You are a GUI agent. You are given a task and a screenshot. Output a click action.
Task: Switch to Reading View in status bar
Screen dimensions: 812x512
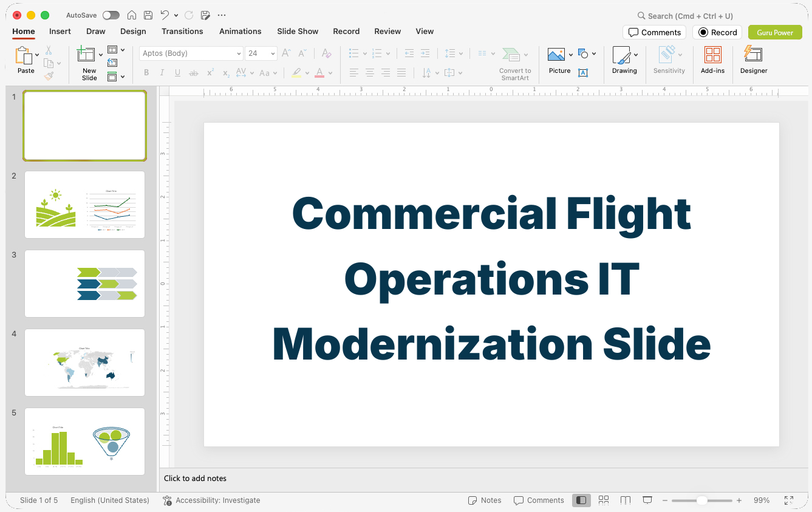click(626, 500)
